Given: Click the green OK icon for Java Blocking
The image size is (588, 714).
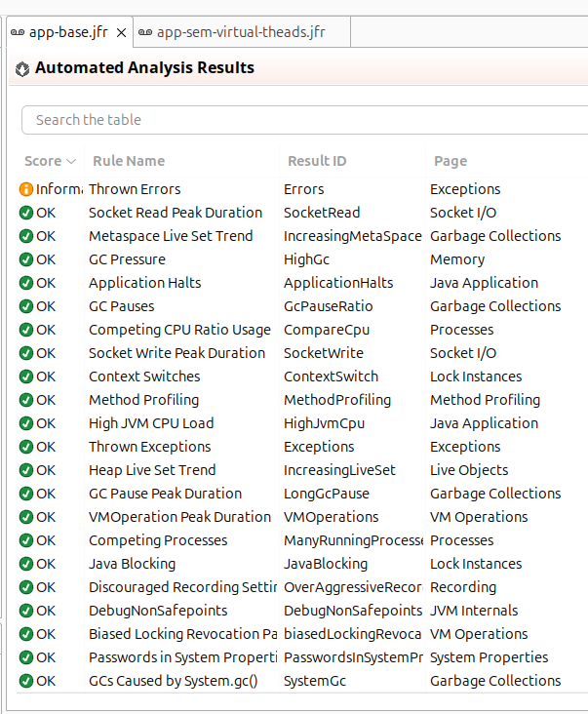Looking at the screenshot, I should coord(26,564).
